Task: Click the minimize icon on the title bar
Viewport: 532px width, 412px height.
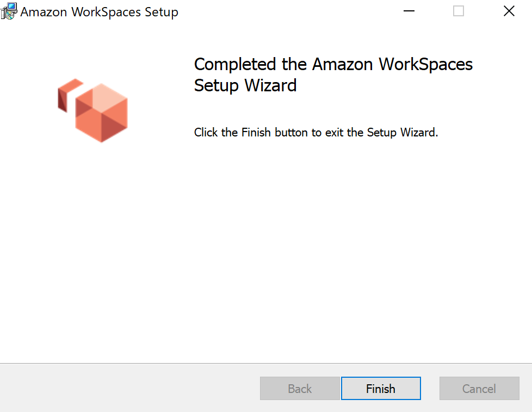Action: pos(409,11)
